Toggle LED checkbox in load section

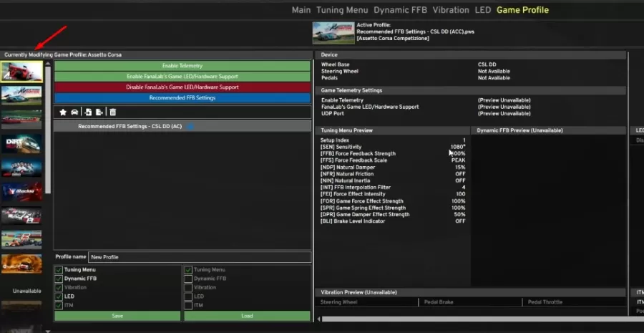188,296
